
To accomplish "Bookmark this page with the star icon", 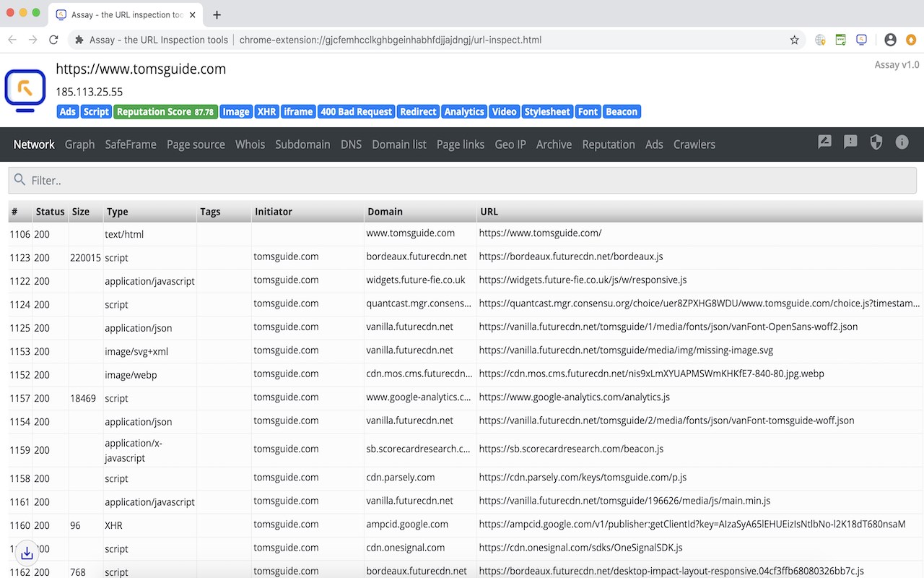I will tap(795, 40).
